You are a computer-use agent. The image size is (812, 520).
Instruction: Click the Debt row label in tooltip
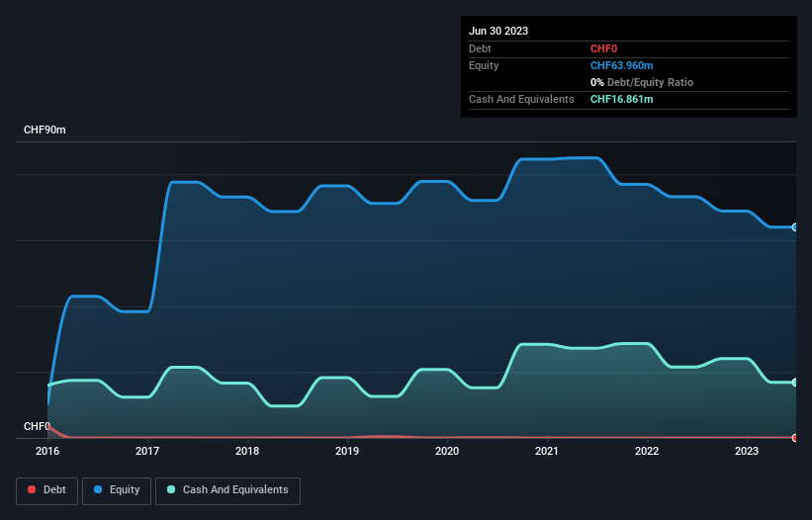(x=480, y=48)
